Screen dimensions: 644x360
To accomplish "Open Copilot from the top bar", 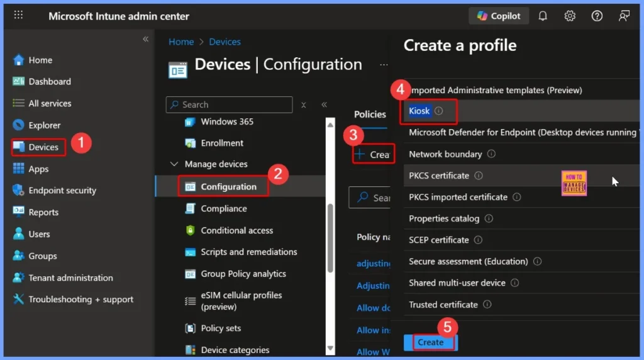I will tap(499, 16).
